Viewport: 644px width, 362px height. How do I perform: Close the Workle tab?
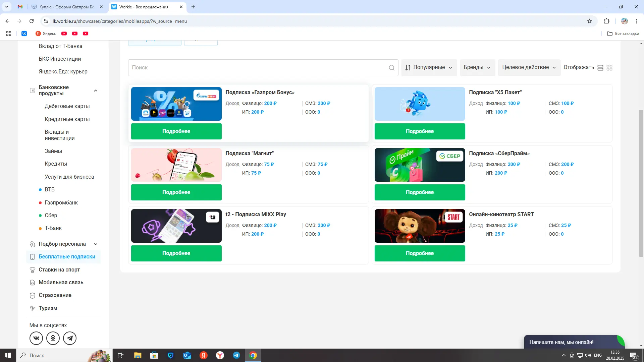pos(181,7)
